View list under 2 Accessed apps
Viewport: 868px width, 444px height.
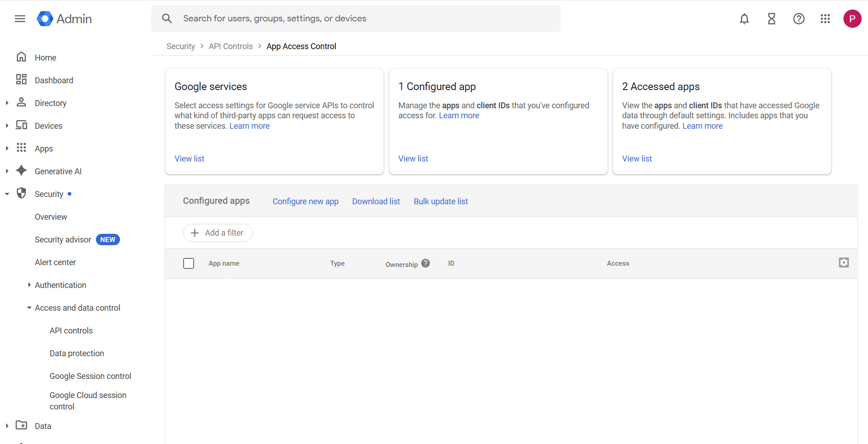point(637,159)
